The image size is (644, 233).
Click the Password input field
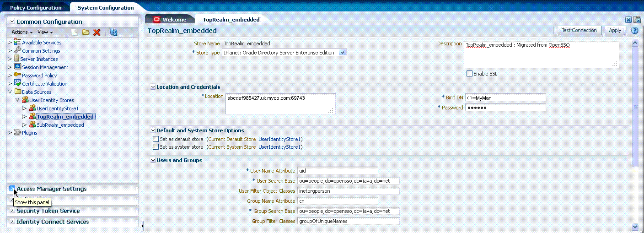click(505, 108)
